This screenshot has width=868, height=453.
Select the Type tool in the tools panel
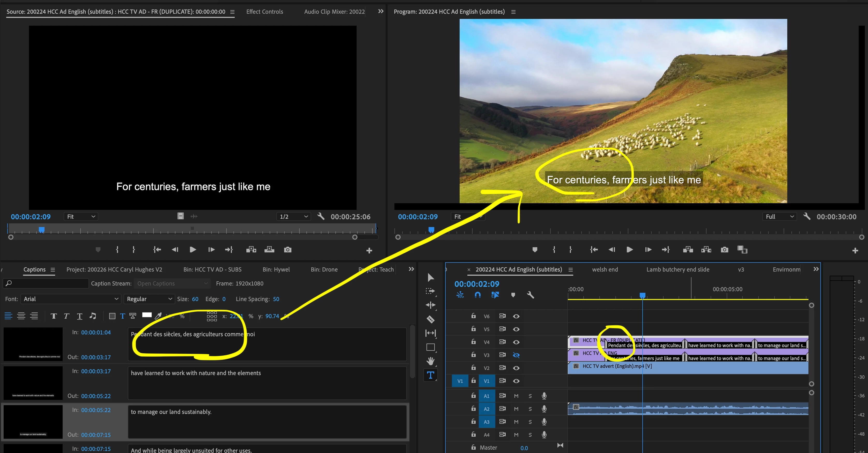click(x=430, y=375)
